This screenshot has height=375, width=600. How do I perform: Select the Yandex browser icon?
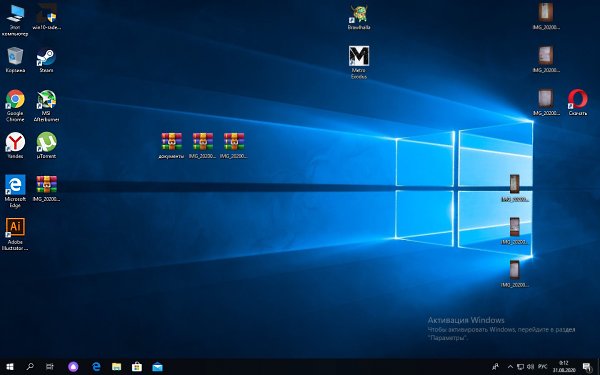15,145
